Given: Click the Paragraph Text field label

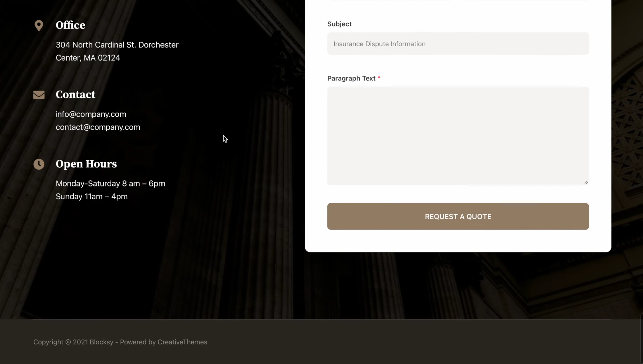Looking at the screenshot, I should 351,78.
